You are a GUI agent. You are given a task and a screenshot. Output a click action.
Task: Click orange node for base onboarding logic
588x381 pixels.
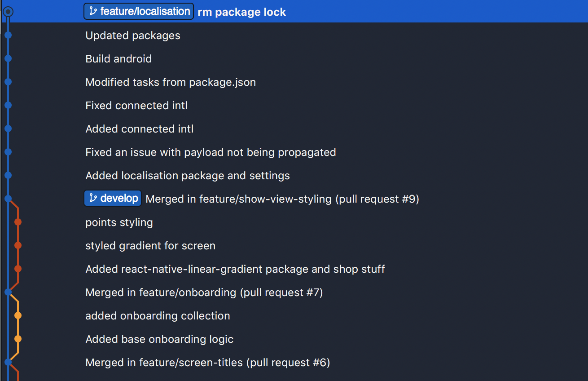coord(18,339)
